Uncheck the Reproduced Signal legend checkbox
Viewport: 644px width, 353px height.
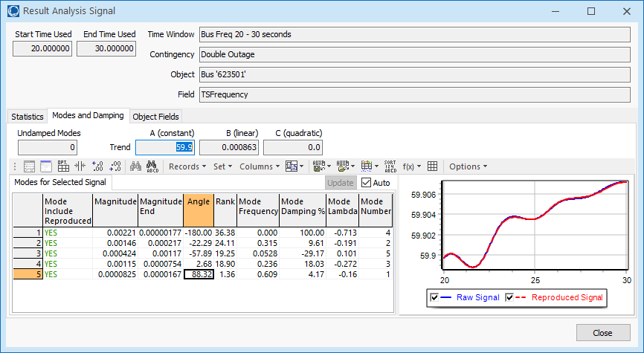pos(511,298)
